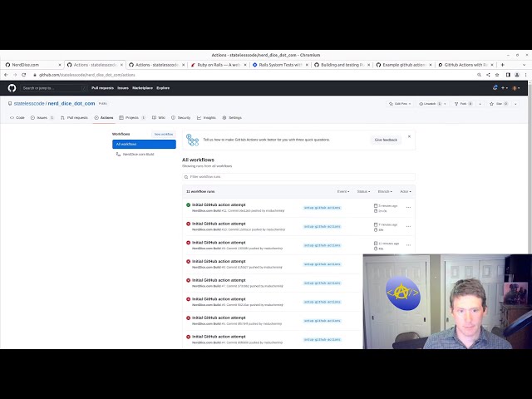Expand the Fork options caret
The height and width of the screenshot is (399, 532).
[x=480, y=104]
